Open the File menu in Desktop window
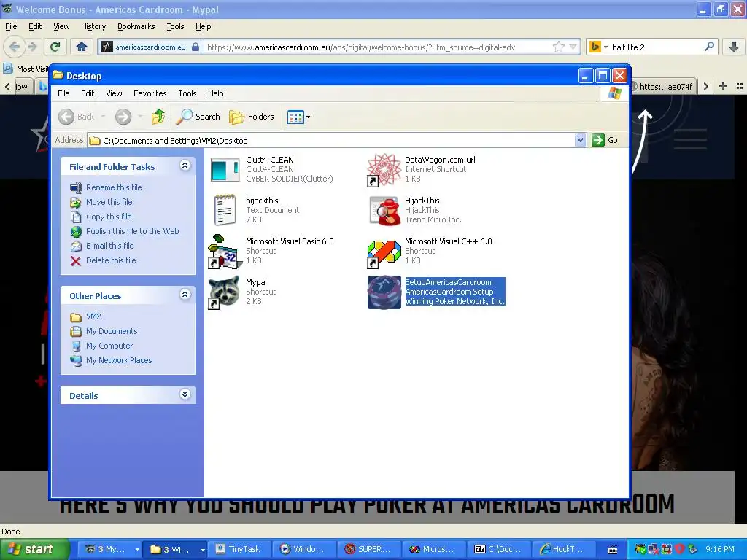 coord(63,93)
